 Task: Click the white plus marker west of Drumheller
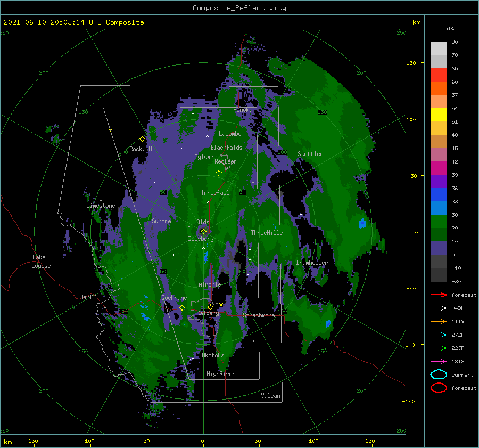click(301, 214)
